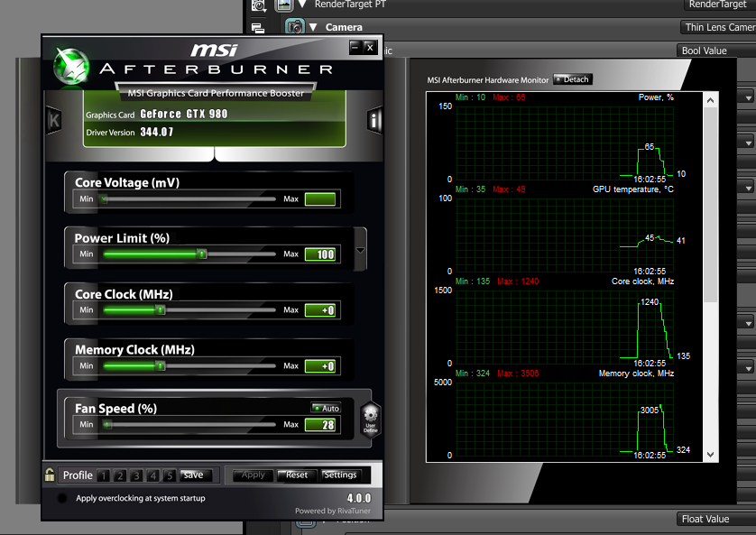Click the MSI Afterburner green jet logo

tap(71, 67)
